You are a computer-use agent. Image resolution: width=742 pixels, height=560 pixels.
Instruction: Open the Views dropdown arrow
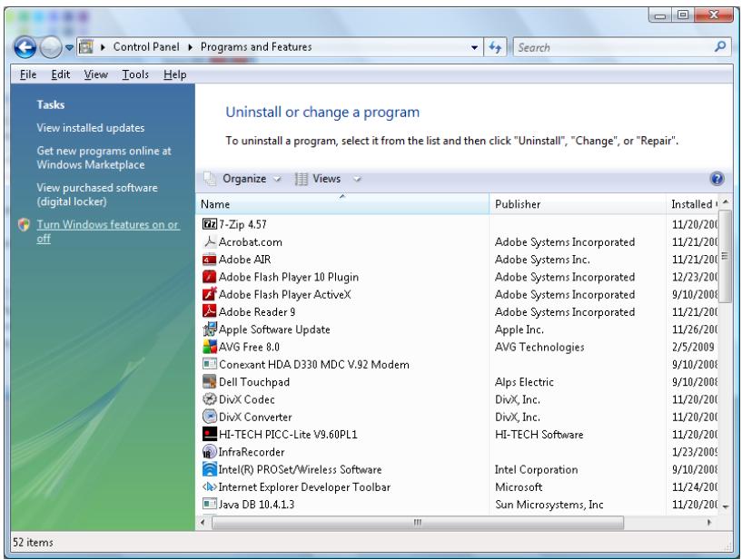(x=357, y=180)
